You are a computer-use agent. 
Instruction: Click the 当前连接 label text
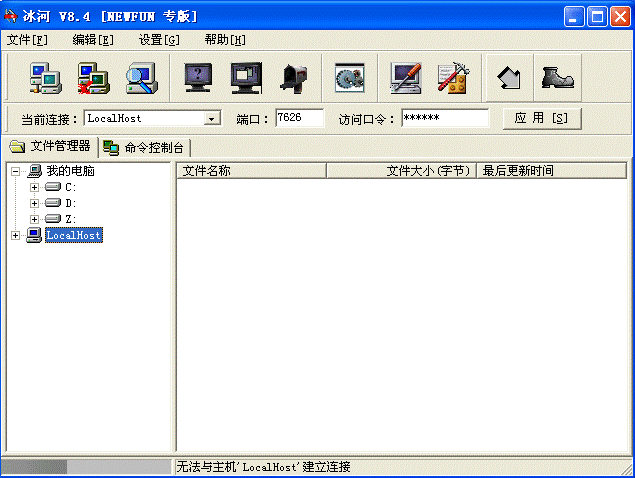click(x=49, y=120)
